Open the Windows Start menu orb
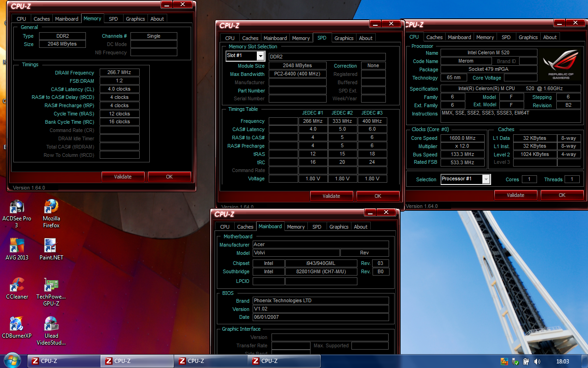Image resolution: width=588 pixels, height=368 pixels. click(12, 361)
